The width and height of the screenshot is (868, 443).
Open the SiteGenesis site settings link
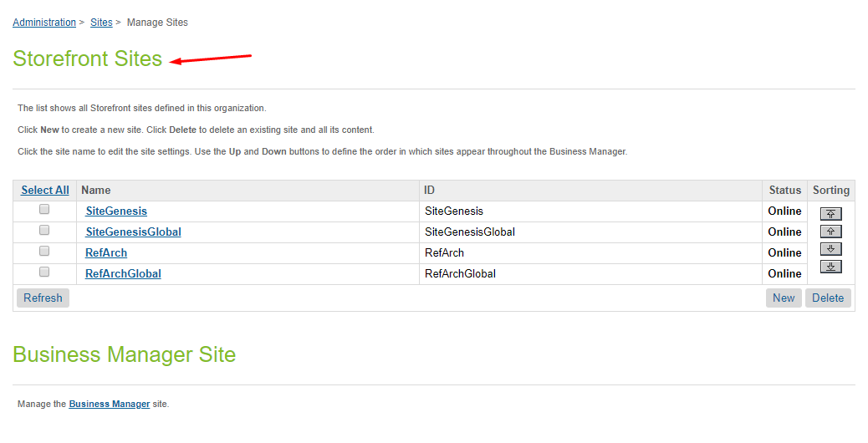[x=116, y=211]
